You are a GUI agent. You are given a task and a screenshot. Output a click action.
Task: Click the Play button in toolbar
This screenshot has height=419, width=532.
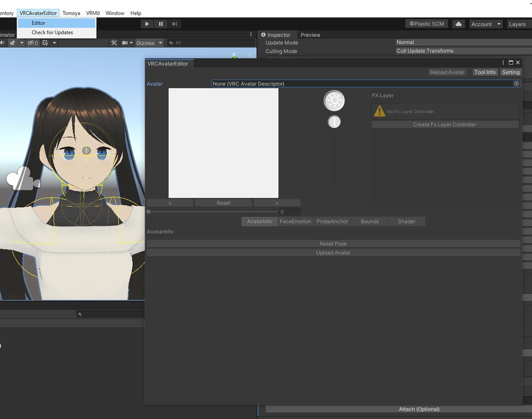[147, 24]
